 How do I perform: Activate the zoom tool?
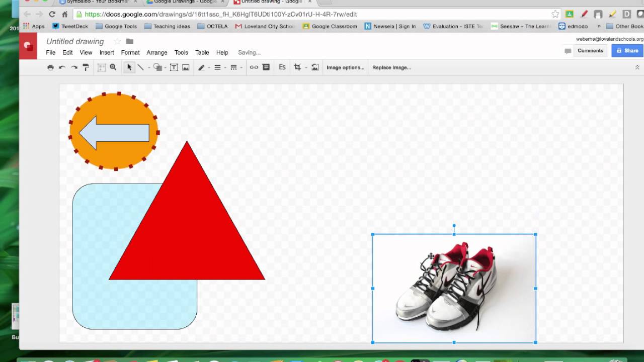[x=113, y=67]
